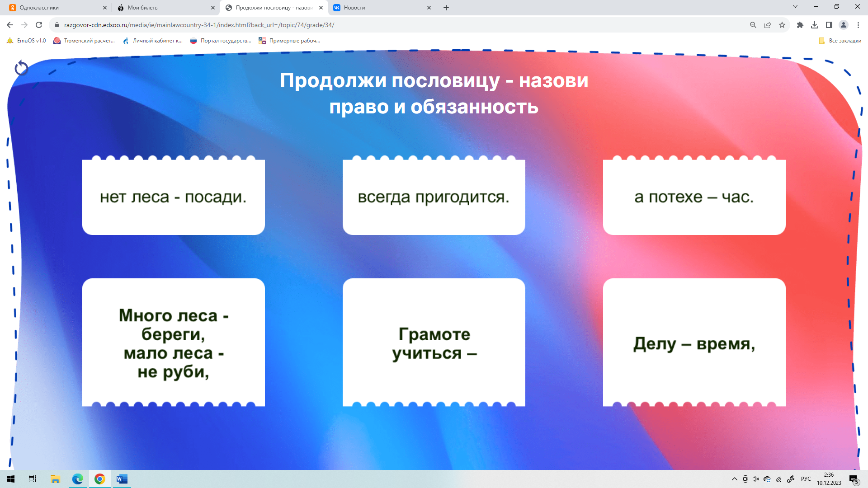868x488 pixels.
Task: Click the share page icon
Action: pos(768,25)
